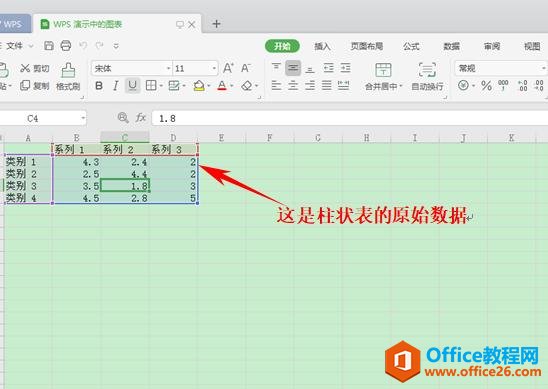Click the center horizontally icon
Image resolution: width=548 pixels, height=389 pixels.
tap(293, 85)
